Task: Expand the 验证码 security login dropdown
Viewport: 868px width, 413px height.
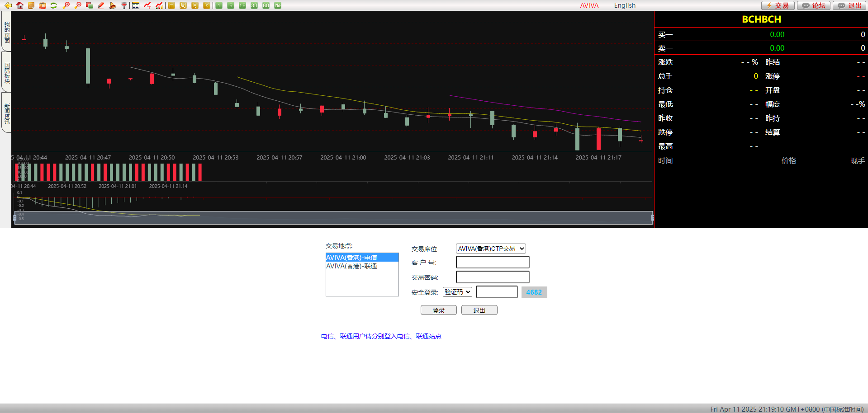Action: click(x=457, y=292)
